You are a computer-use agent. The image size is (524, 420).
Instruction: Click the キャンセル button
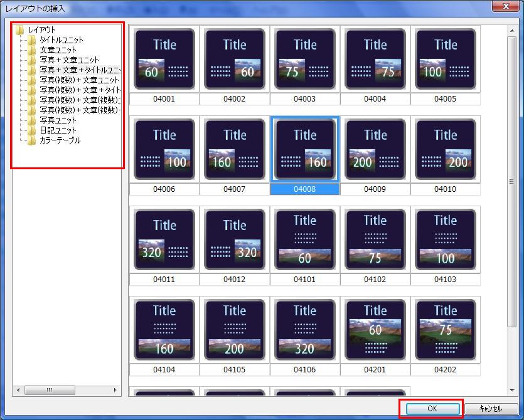tap(490, 408)
